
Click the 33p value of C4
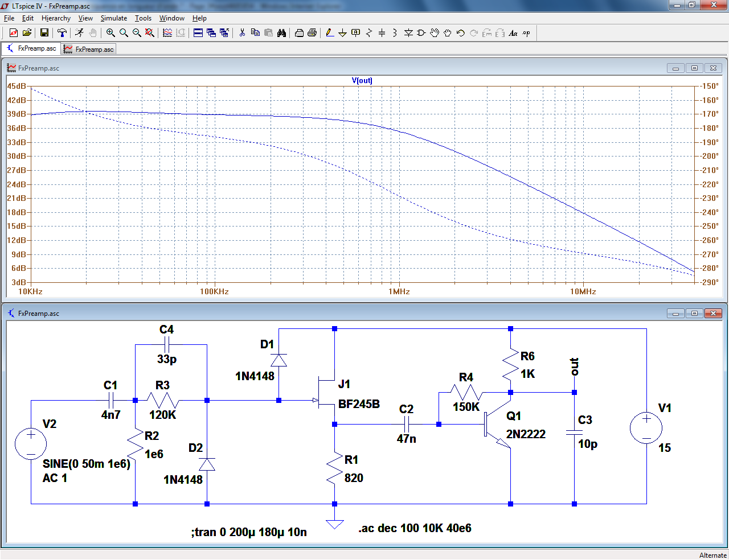[x=167, y=359]
